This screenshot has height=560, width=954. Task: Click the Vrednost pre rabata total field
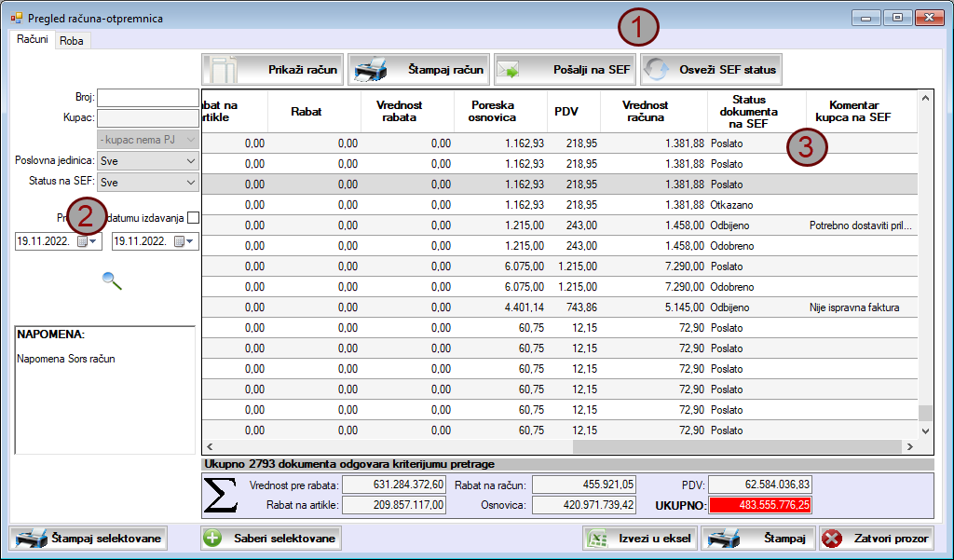point(394,485)
